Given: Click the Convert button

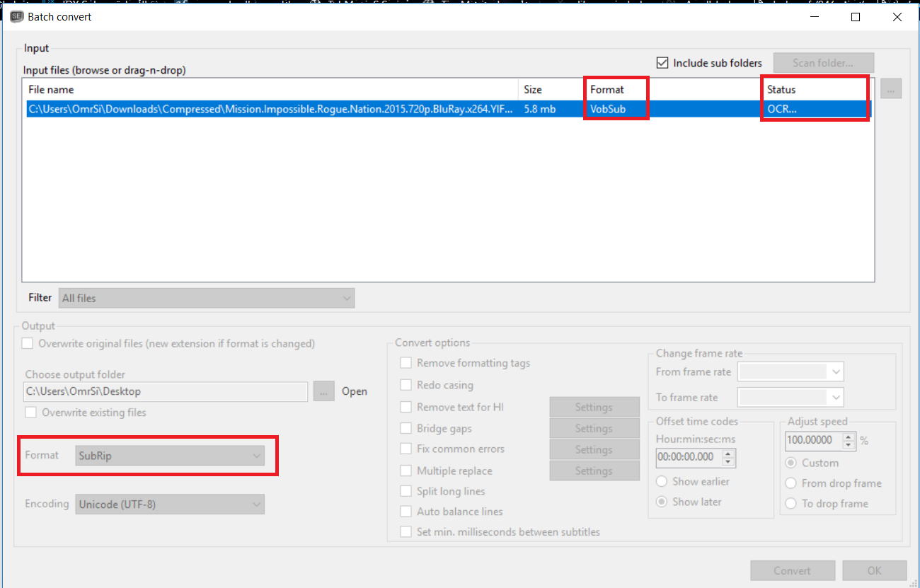Looking at the screenshot, I should click(793, 571).
